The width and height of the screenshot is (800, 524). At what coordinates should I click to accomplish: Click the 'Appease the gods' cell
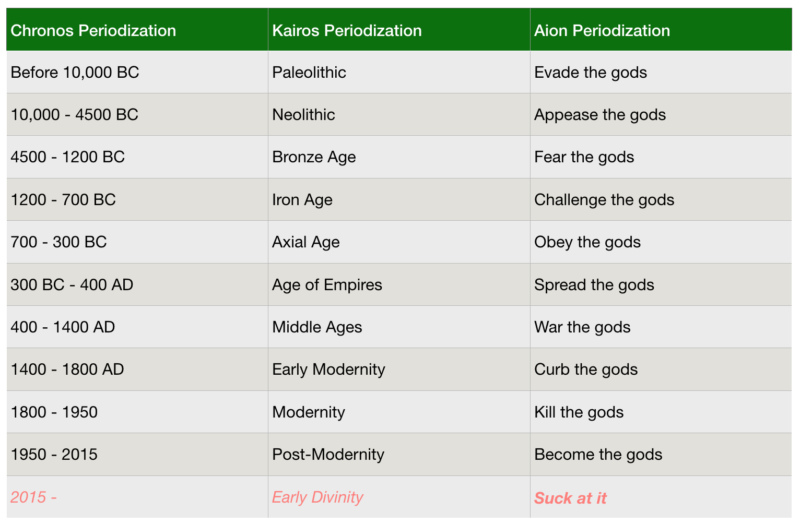coord(600,115)
